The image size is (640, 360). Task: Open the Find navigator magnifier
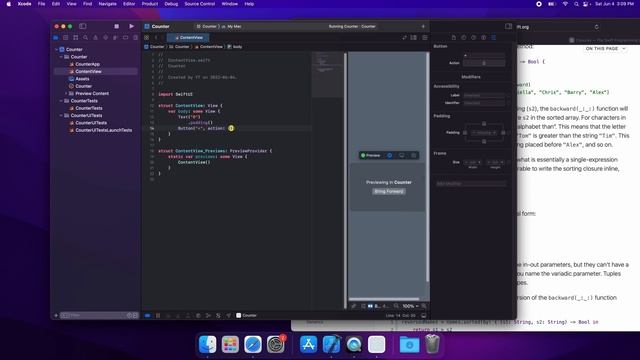(x=86, y=38)
